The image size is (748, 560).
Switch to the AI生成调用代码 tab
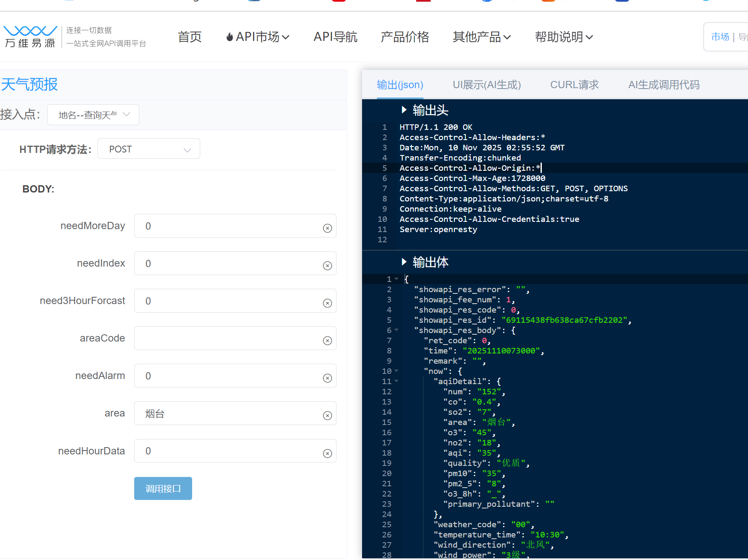664,85
